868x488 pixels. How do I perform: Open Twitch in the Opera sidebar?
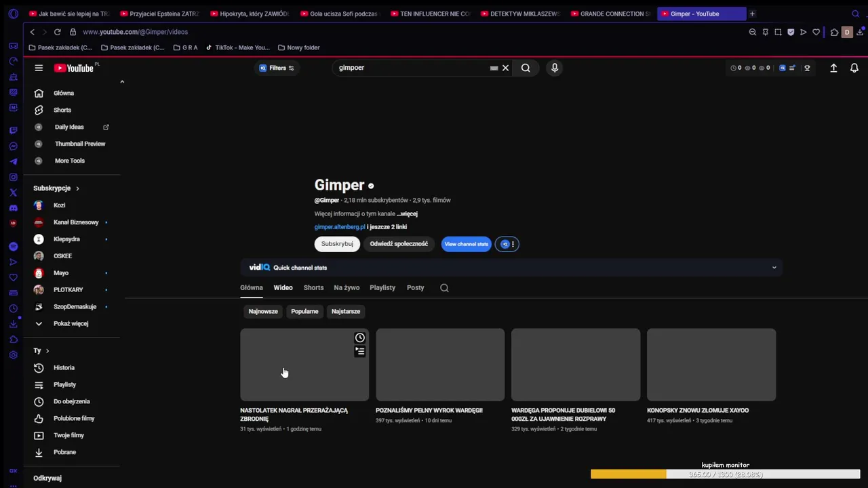13,130
